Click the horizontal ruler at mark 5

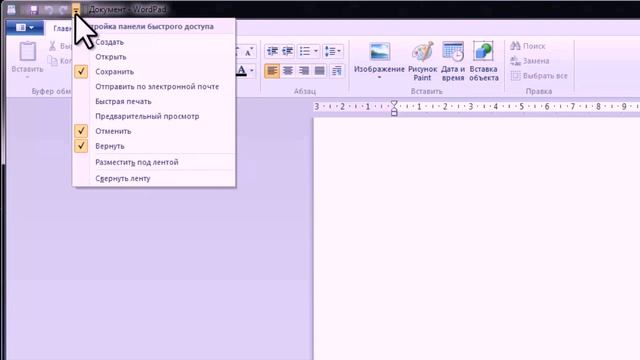coord(521,107)
